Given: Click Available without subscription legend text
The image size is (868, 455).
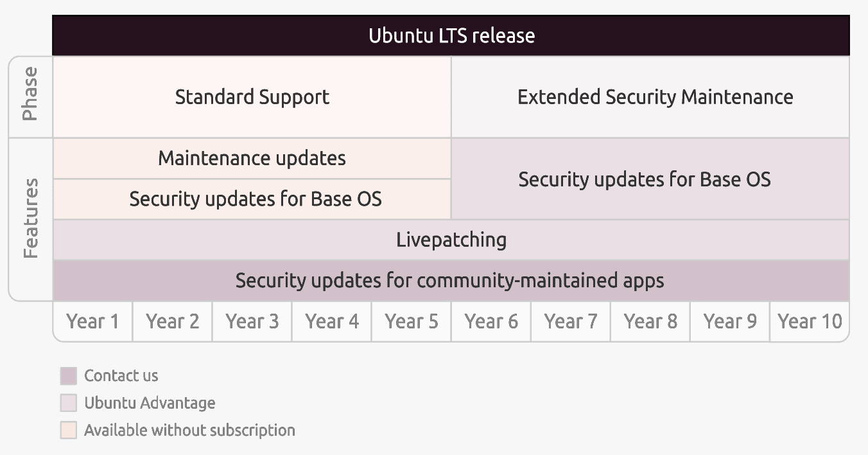Looking at the screenshot, I should coord(189,430).
